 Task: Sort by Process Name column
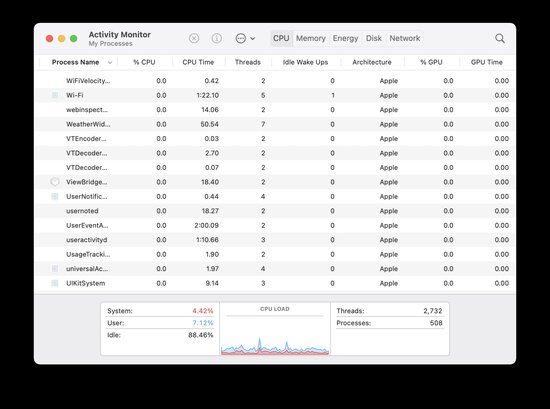(75, 62)
